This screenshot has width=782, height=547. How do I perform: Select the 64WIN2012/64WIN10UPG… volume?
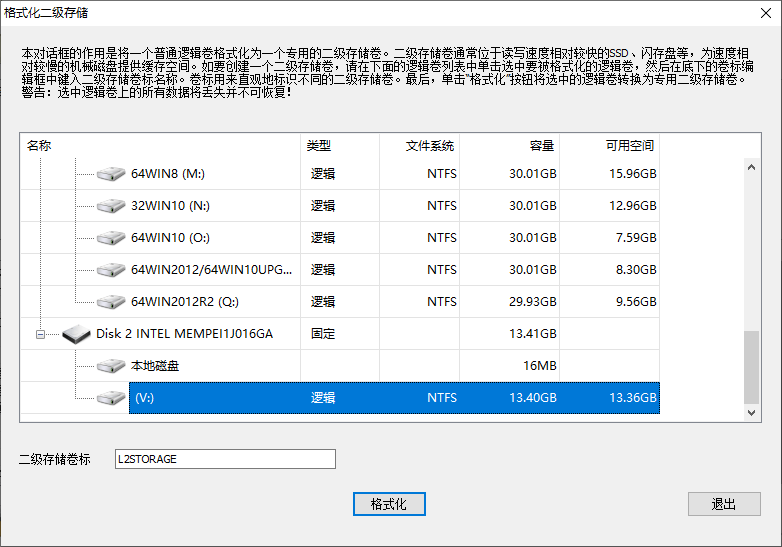pos(340,270)
